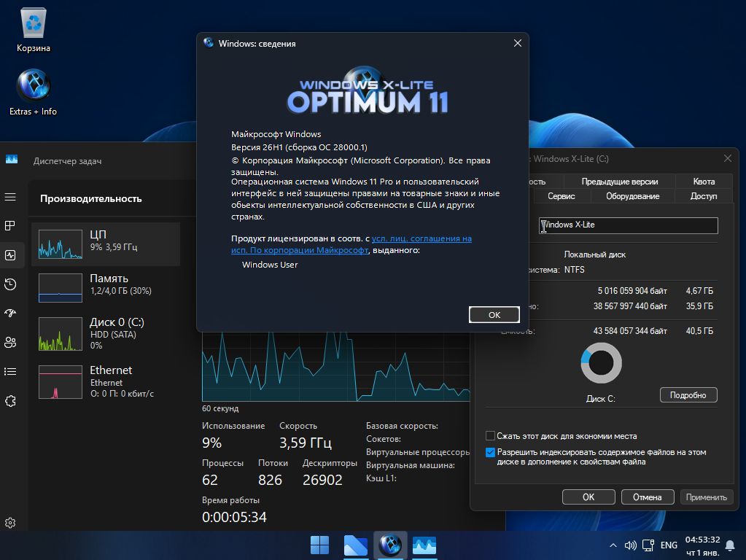Open App history icon in Task Manager sidebar
This screenshot has height=560, width=746.
tap(10, 284)
